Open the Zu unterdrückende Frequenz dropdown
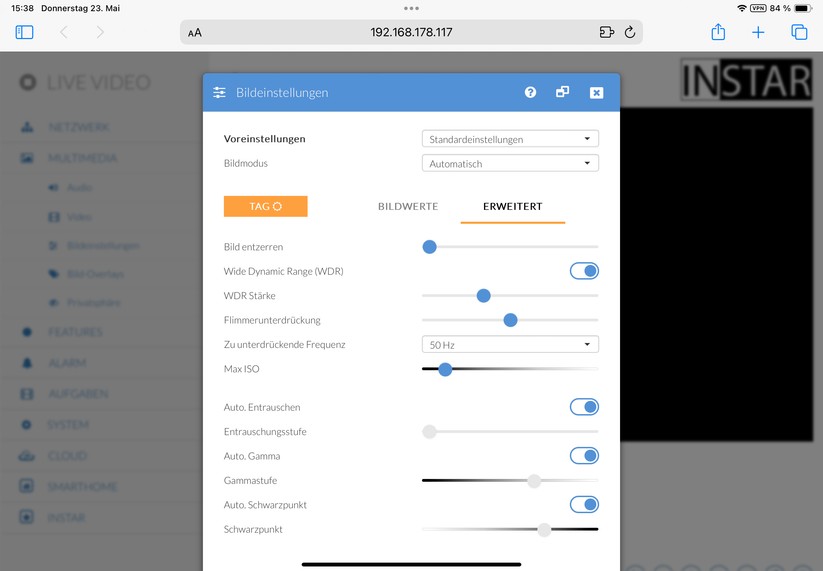 pyautogui.click(x=510, y=344)
